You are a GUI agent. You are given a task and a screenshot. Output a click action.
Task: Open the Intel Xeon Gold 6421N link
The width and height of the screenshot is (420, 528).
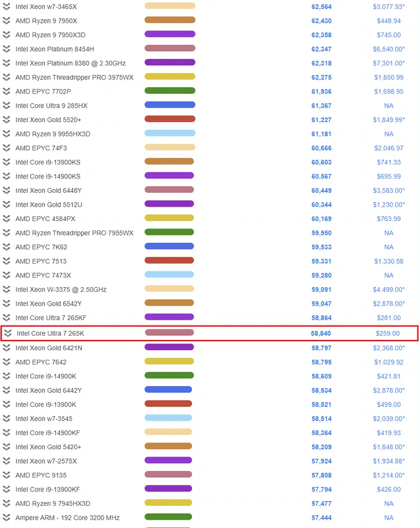coord(49,348)
